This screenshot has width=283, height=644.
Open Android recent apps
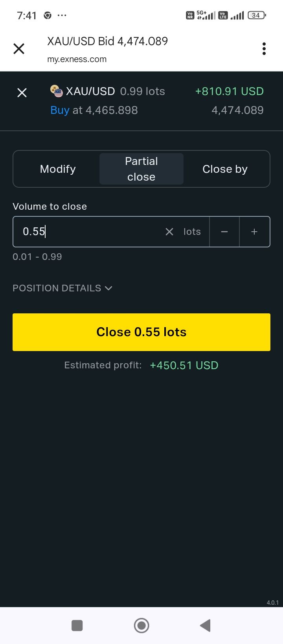[x=77, y=626]
